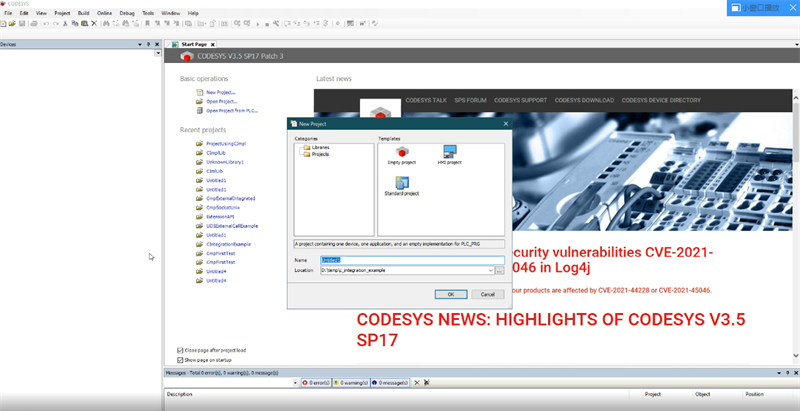The image size is (800, 411).
Task: Open recent project ProjectUsingCImpl
Action: pos(226,144)
